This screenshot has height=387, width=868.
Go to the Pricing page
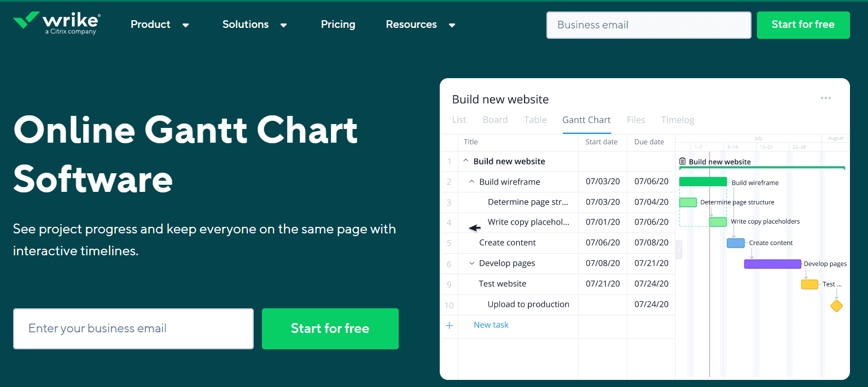[x=338, y=25]
